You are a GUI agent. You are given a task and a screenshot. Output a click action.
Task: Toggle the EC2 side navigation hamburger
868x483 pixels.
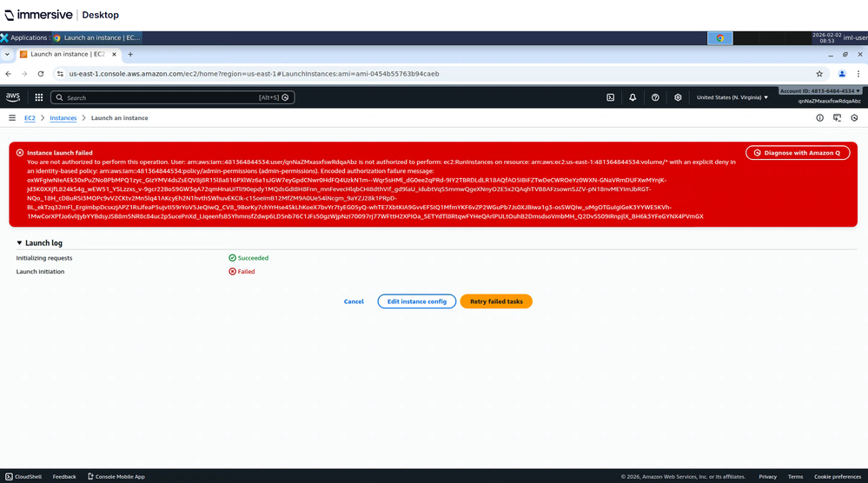tap(12, 118)
